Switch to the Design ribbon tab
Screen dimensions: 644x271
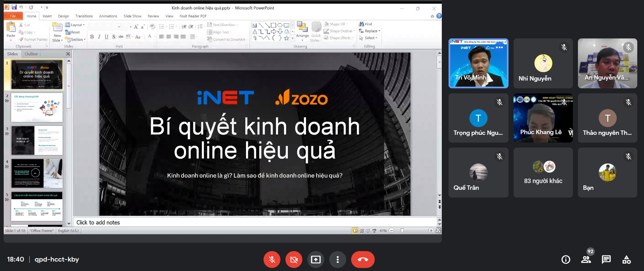[63, 16]
